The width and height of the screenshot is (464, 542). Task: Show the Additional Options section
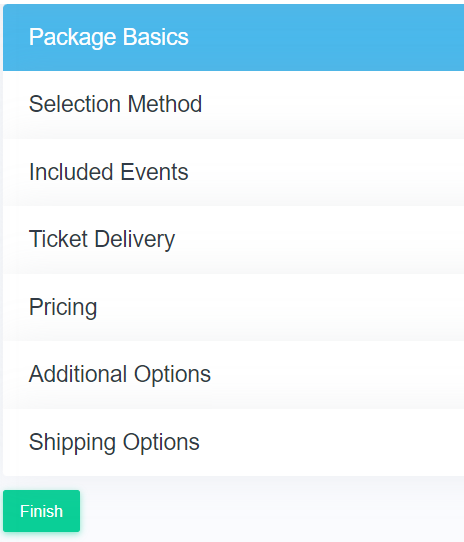pyautogui.click(x=233, y=375)
